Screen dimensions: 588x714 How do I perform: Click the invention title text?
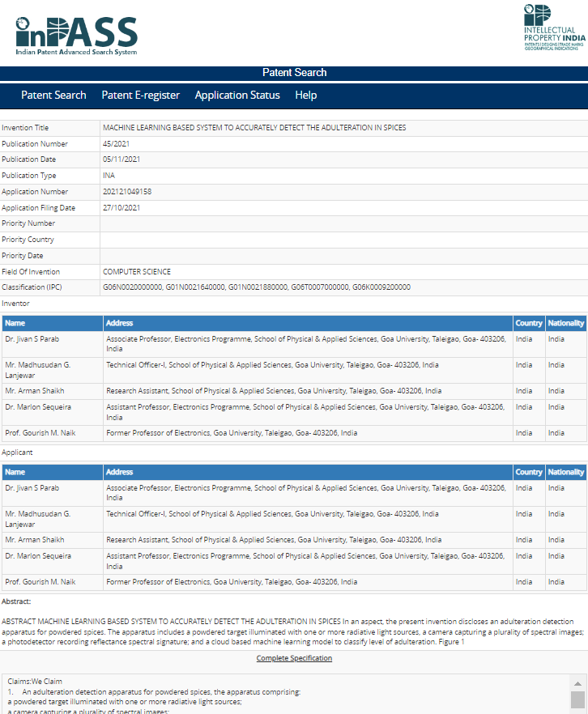tap(254, 128)
